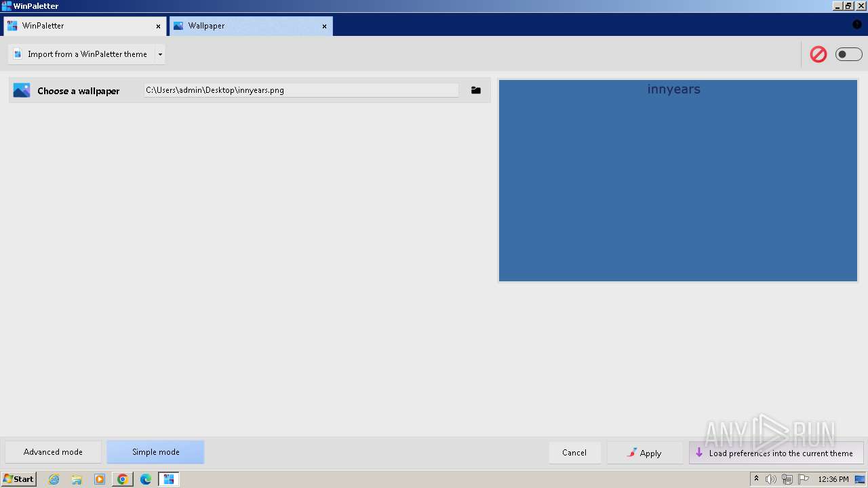Click Import from a WinPaletter theme
This screenshot has height=488, width=868.
pyautogui.click(x=81, y=54)
